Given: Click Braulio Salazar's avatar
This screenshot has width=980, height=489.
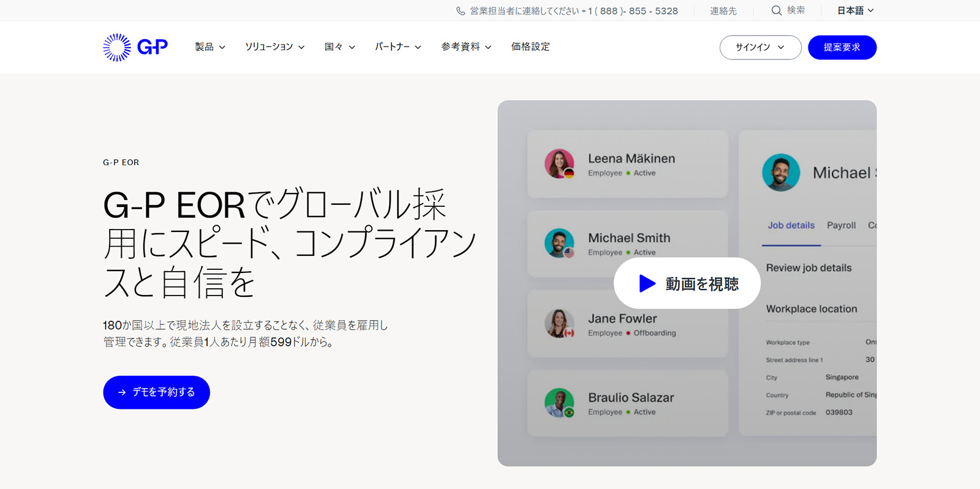Looking at the screenshot, I should coord(559,403).
